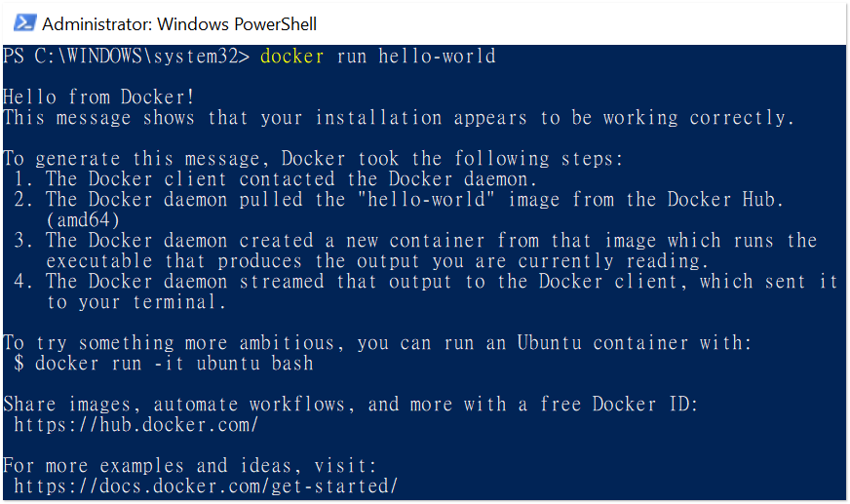This screenshot has width=850, height=504.
Task: Click step 1 'Docker client contacted' line
Action: point(276,178)
